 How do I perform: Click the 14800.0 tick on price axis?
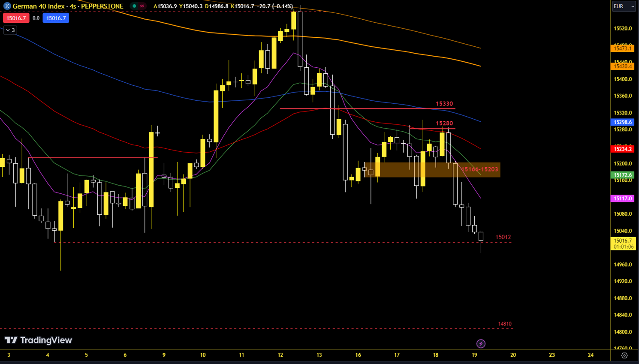[623, 332]
